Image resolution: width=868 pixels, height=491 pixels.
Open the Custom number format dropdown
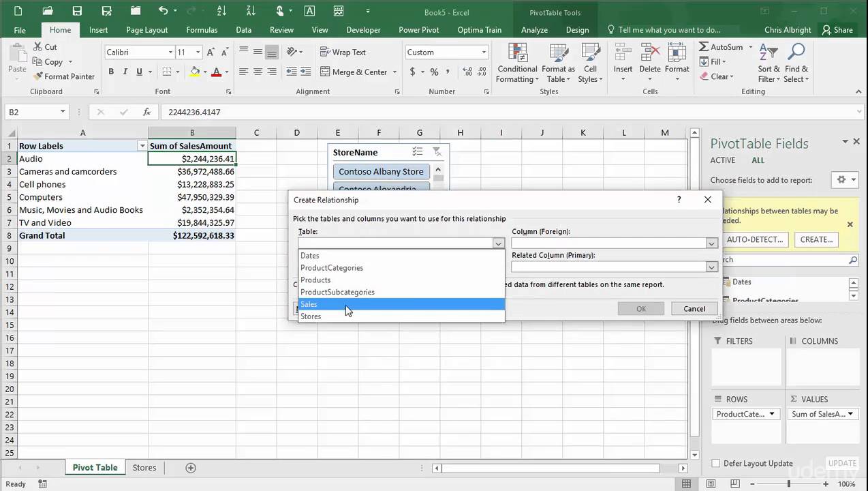tap(484, 53)
